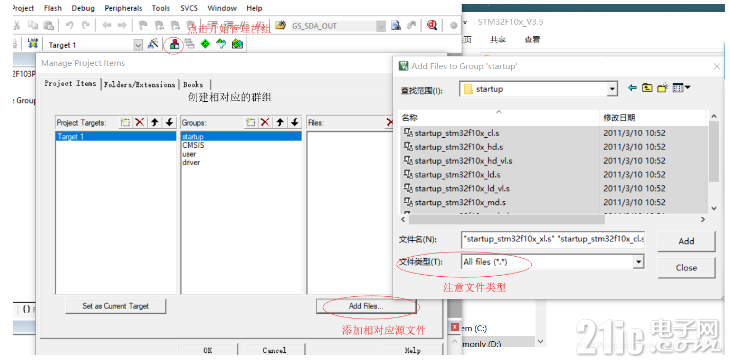This screenshot has width=730, height=362.
Task: Click the open-folder icon before GS_SDA_OUT box
Action: point(280,26)
